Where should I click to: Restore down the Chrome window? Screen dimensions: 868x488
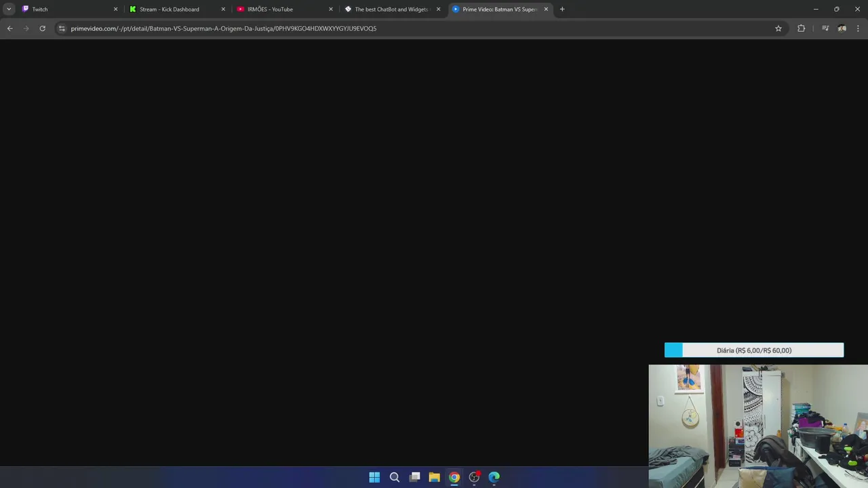(836, 9)
